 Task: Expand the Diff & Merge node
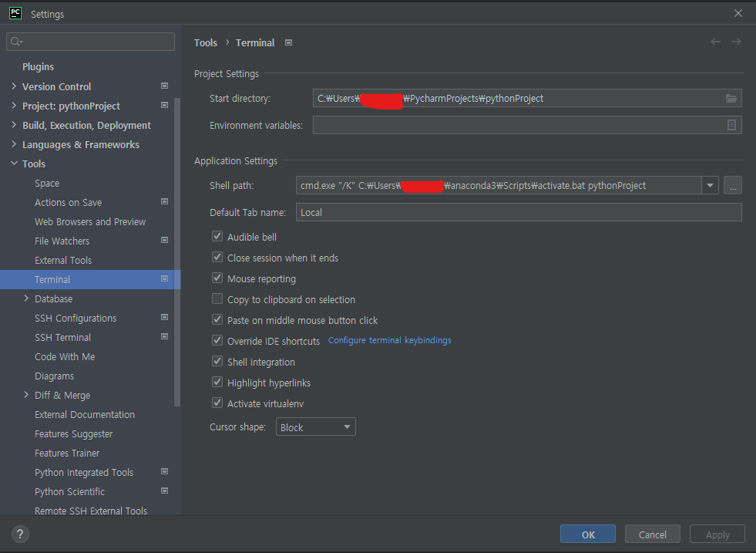pyautogui.click(x=26, y=395)
